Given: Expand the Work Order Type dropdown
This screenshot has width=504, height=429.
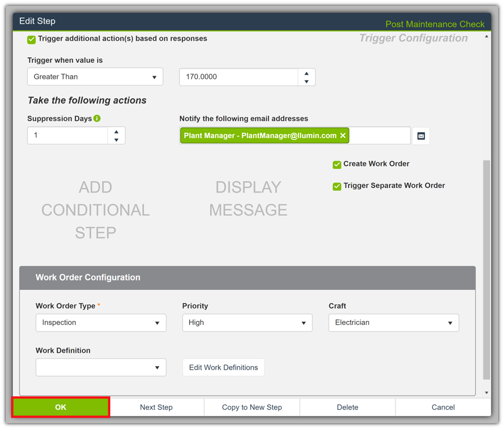Looking at the screenshot, I should pyautogui.click(x=101, y=323).
